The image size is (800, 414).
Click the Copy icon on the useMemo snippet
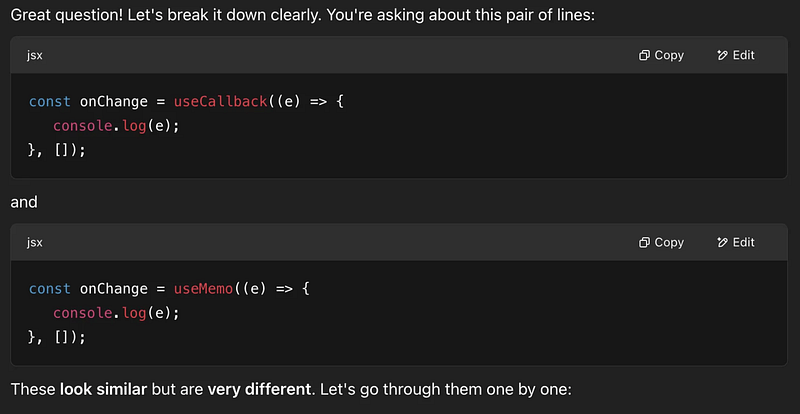coord(645,243)
